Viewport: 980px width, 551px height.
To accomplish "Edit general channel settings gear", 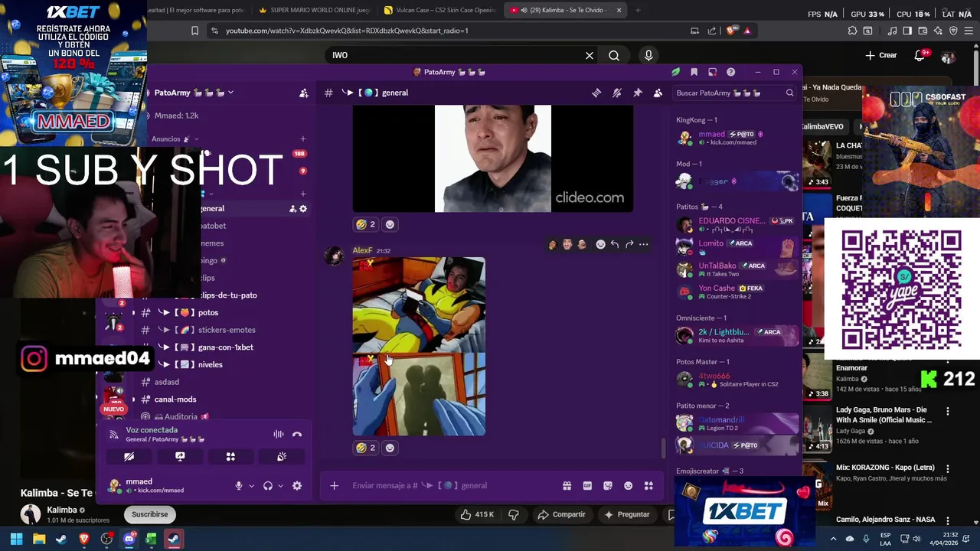I will pos(303,209).
